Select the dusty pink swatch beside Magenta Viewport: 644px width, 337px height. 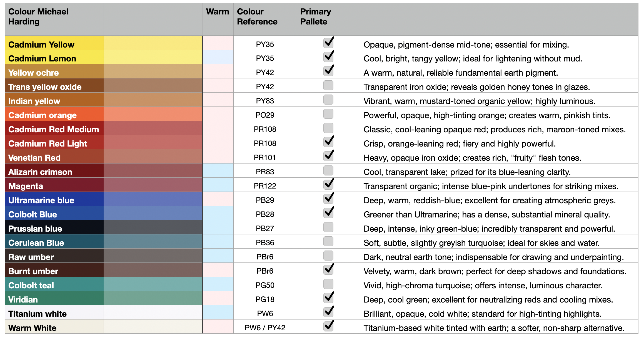pos(153,185)
